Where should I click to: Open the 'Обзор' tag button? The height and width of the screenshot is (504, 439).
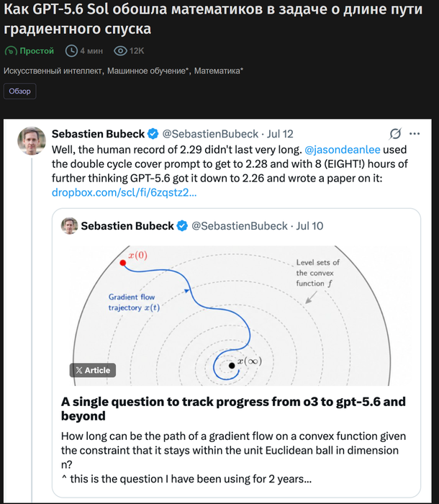click(x=20, y=91)
